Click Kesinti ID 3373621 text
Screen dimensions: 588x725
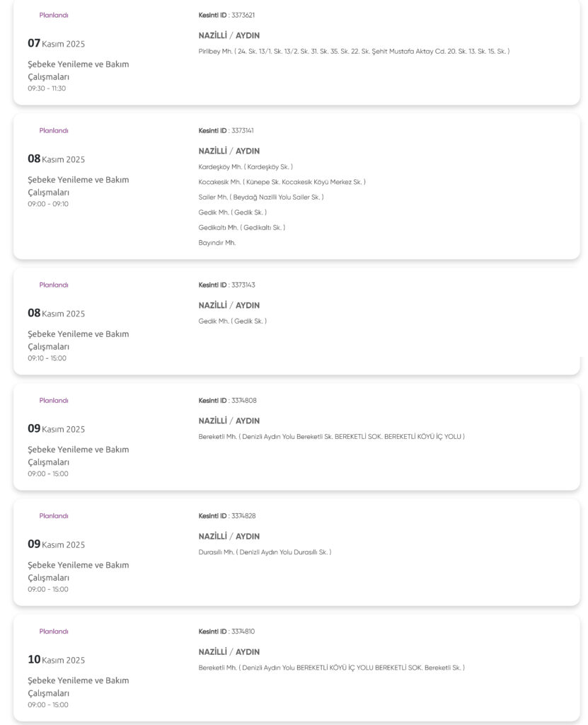[226, 15]
